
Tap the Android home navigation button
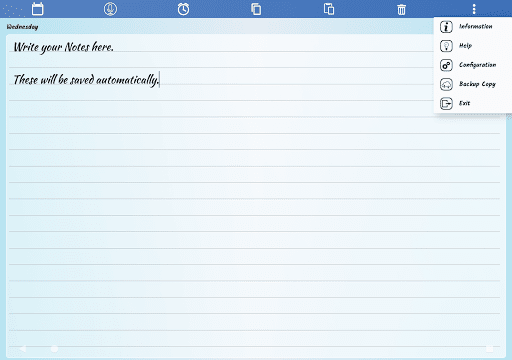[54, 349]
